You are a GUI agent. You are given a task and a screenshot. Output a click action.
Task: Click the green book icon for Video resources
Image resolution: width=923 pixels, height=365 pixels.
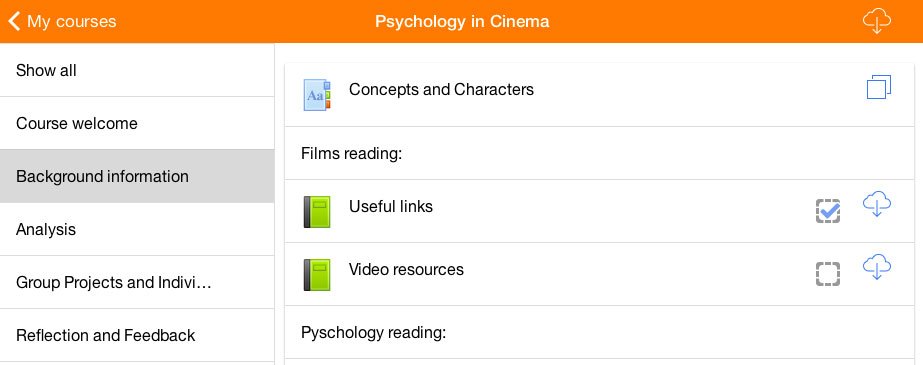(x=317, y=275)
